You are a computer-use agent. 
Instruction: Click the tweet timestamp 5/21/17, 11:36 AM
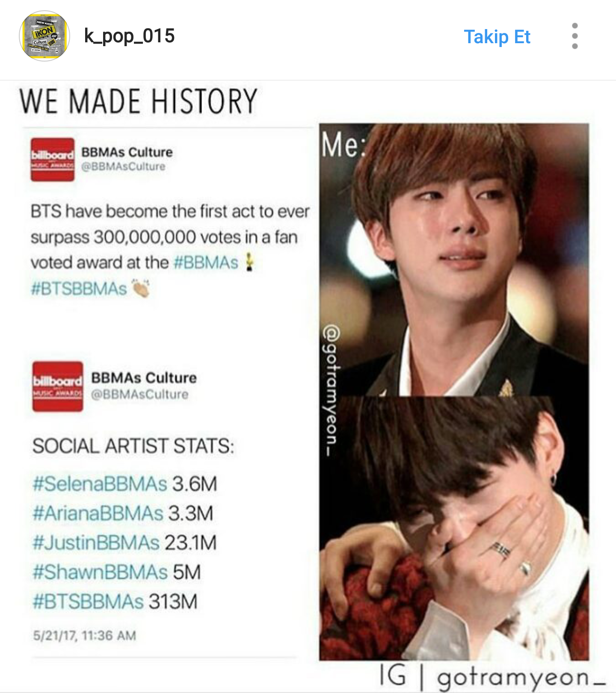[x=85, y=636]
